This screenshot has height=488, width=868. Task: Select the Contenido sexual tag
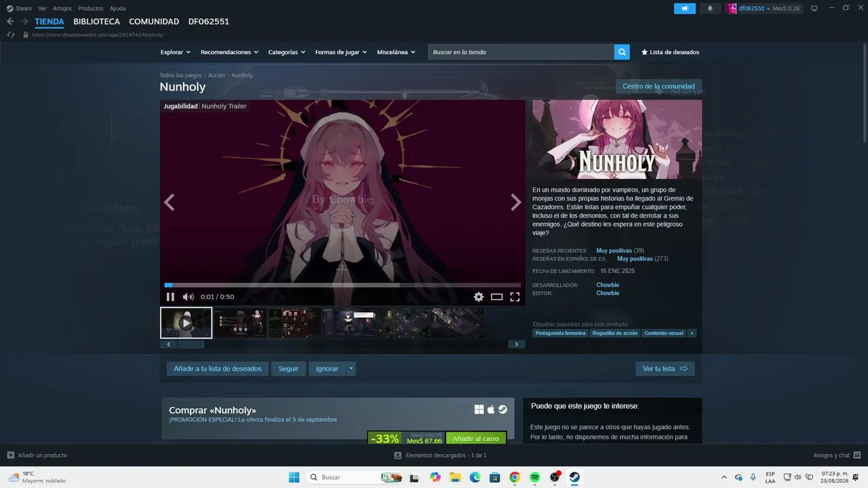664,333
